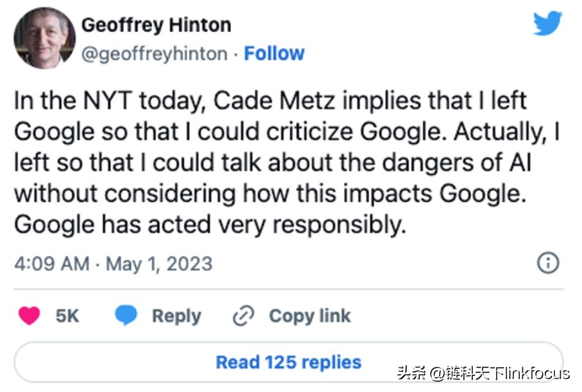
Task: Toggle follow state for @geoffreyhinton
Action: [275, 53]
